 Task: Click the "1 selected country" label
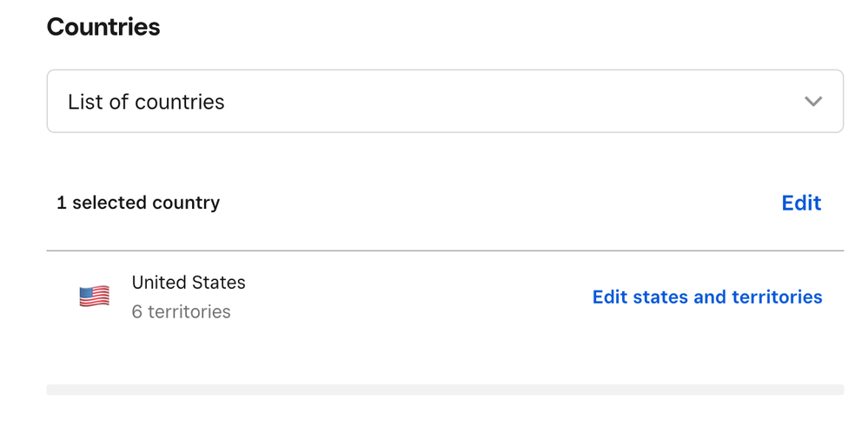pyautogui.click(x=138, y=203)
